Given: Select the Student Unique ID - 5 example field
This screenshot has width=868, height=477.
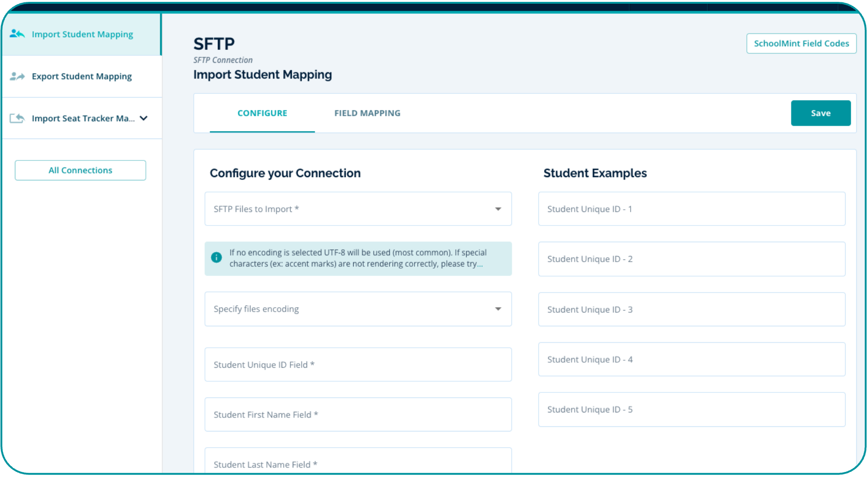Looking at the screenshot, I should (x=691, y=410).
